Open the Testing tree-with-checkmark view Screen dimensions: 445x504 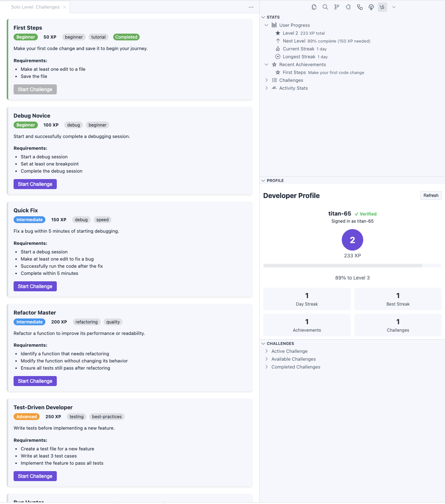(x=371, y=7)
